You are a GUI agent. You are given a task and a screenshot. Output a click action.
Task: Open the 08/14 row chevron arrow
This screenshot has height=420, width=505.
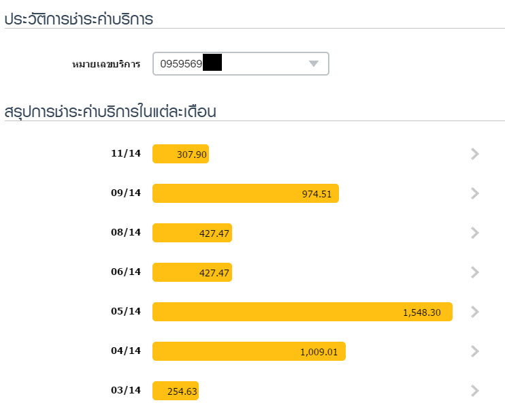tap(475, 233)
